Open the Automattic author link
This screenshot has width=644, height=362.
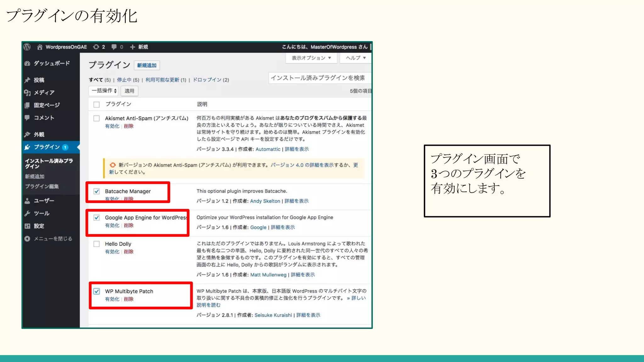[268, 149]
